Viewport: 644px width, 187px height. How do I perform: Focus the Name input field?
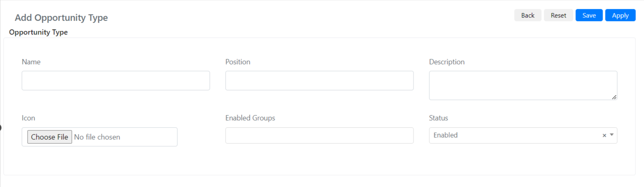point(116,80)
